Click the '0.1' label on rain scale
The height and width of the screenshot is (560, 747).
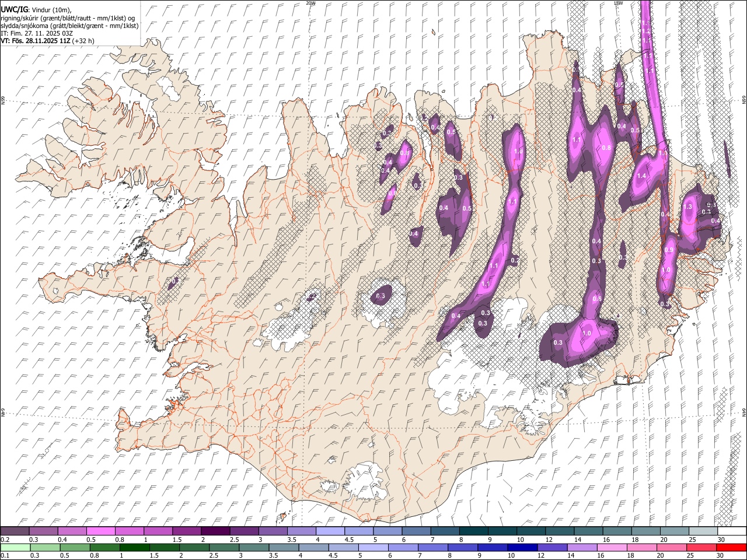point(5,556)
